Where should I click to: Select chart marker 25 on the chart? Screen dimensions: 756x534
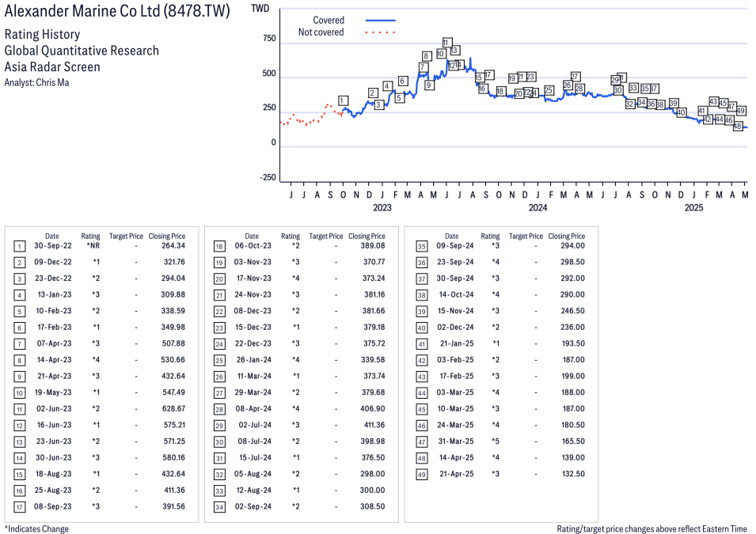(549, 90)
